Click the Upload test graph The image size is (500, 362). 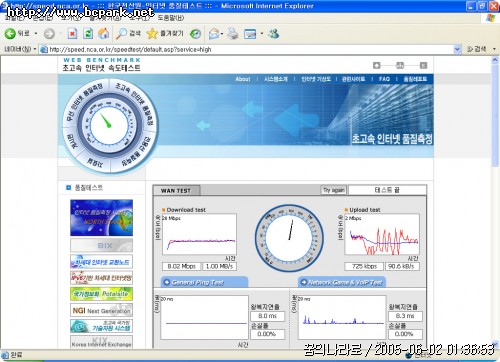point(382,235)
